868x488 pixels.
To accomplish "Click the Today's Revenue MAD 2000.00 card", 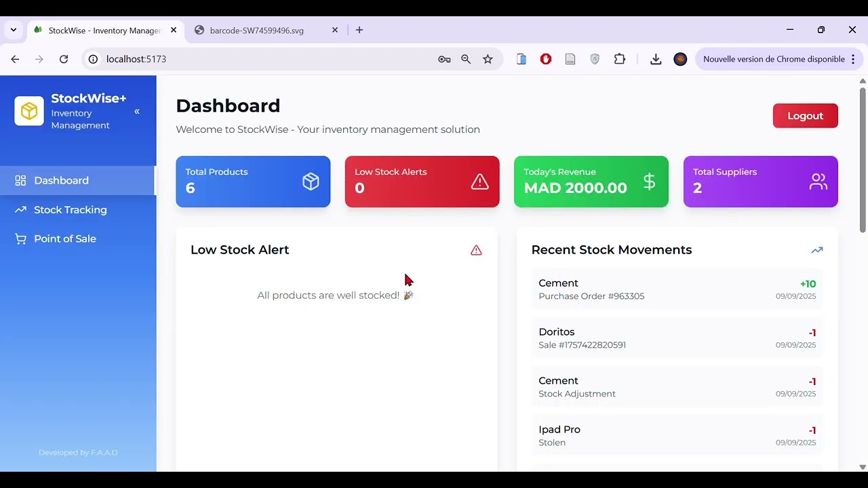I will coord(591,182).
